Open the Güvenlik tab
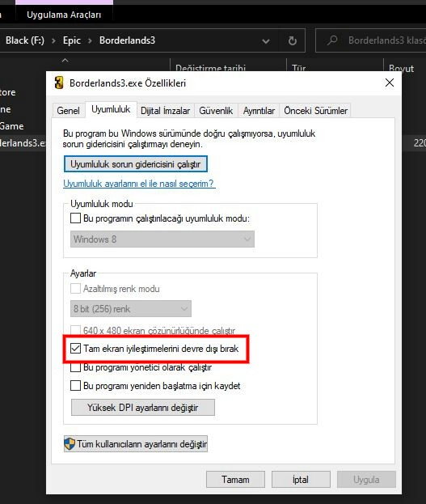 (216, 111)
